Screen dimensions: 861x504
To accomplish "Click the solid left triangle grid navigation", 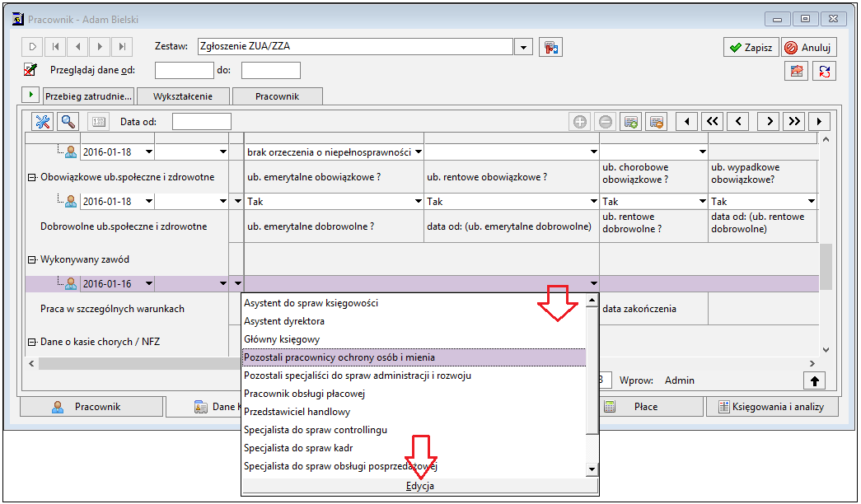I will tap(686, 121).
